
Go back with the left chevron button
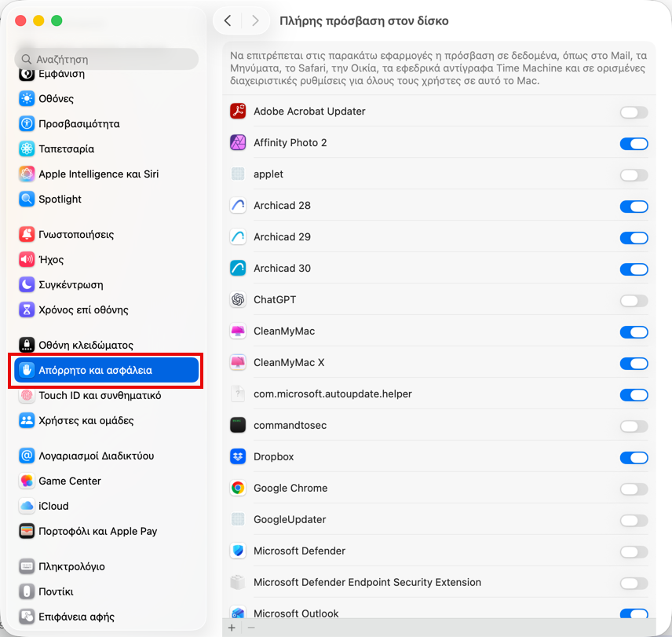point(228,20)
